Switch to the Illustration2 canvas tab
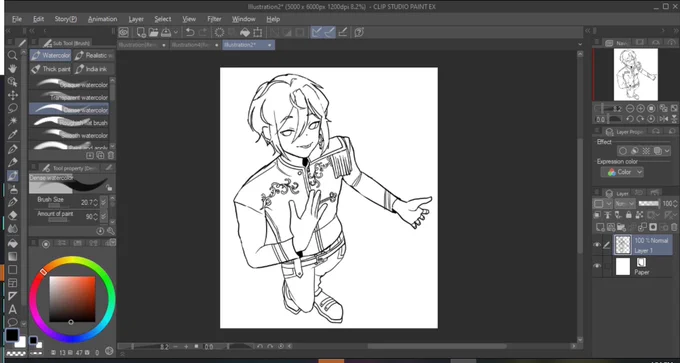 (x=248, y=45)
